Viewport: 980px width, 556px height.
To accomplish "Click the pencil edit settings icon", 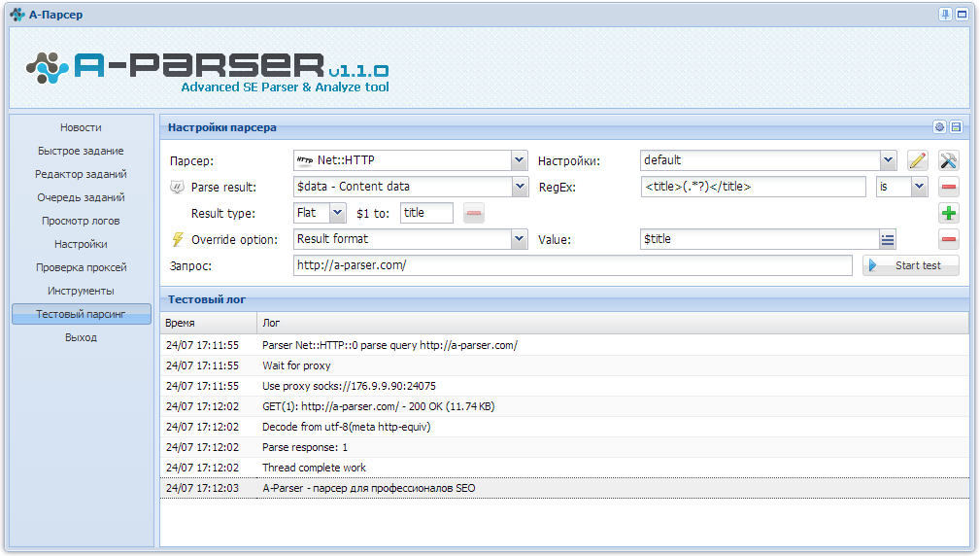I will click(x=917, y=160).
